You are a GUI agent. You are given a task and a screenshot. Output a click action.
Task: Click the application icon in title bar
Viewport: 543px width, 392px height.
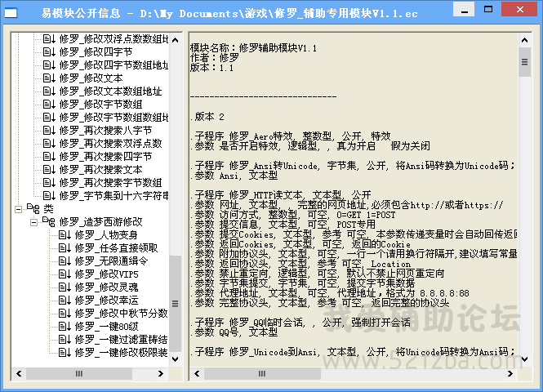(x=11, y=13)
